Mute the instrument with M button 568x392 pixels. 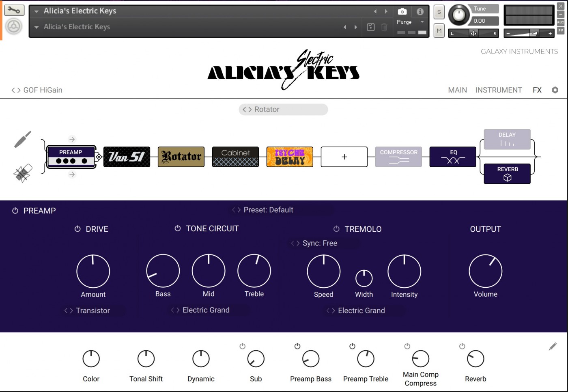click(439, 31)
